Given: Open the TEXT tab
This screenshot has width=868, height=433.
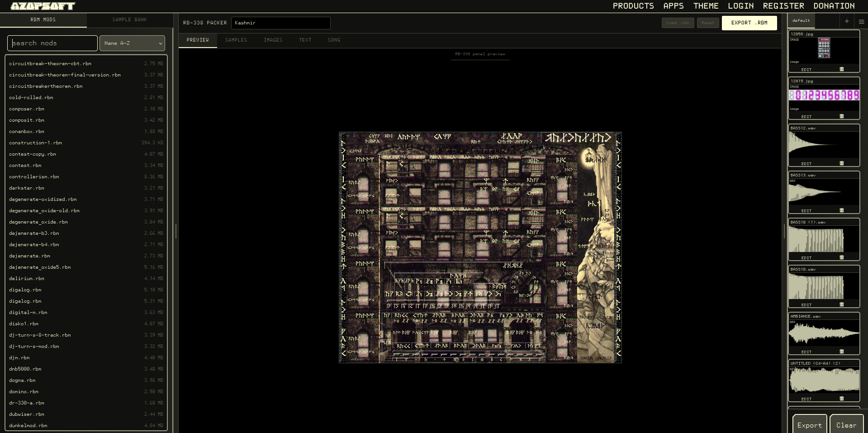Looking at the screenshot, I should click(x=305, y=40).
